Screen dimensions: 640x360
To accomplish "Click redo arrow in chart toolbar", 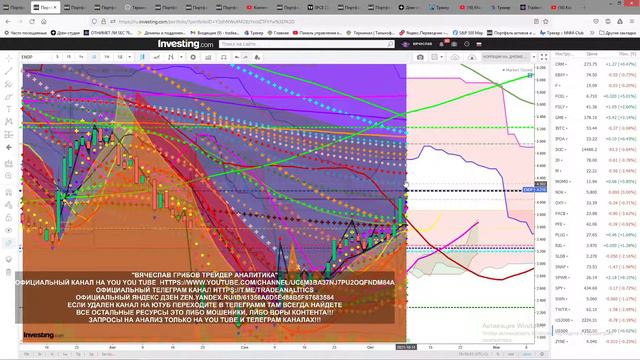I will [245, 57].
